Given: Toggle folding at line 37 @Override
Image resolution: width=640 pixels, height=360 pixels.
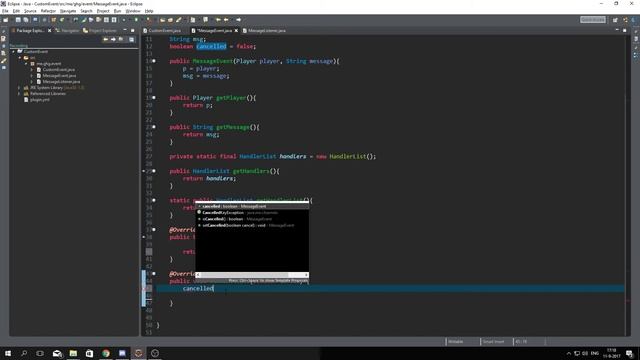Looking at the screenshot, I should pyautogui.click(x=154, y=230).
